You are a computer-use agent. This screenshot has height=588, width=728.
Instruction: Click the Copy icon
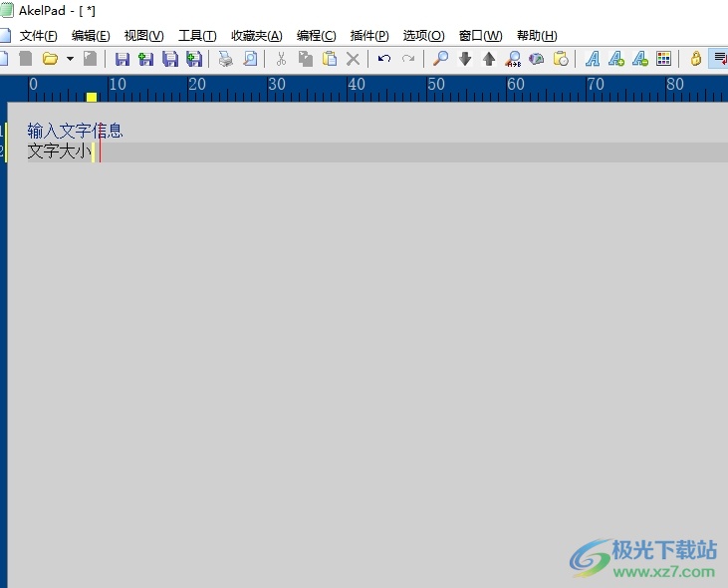(305, 59)
